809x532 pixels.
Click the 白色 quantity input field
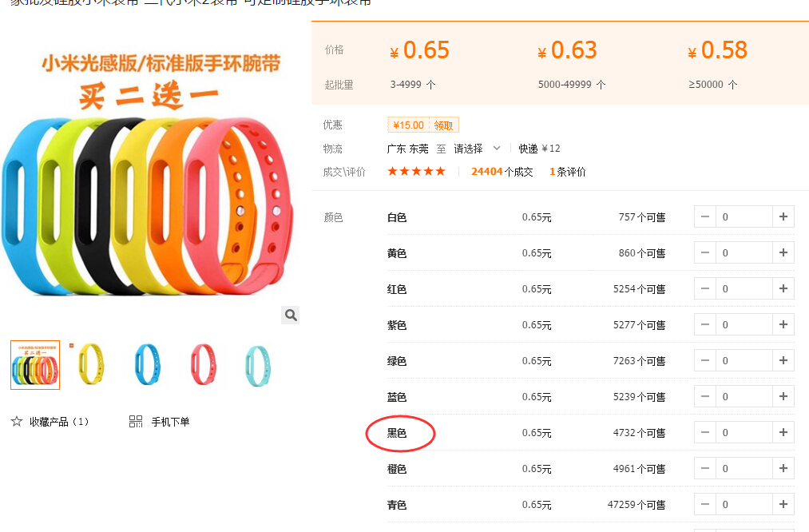tap(744, 216)
